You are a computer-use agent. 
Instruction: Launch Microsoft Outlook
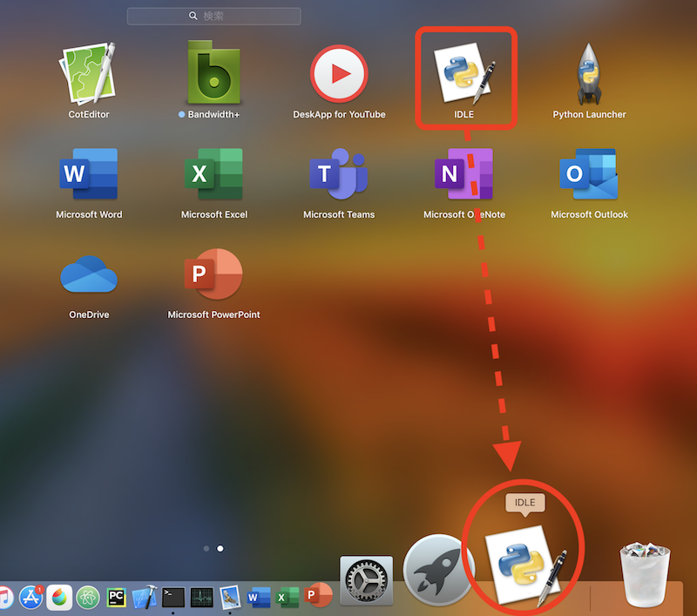(589, 173)
